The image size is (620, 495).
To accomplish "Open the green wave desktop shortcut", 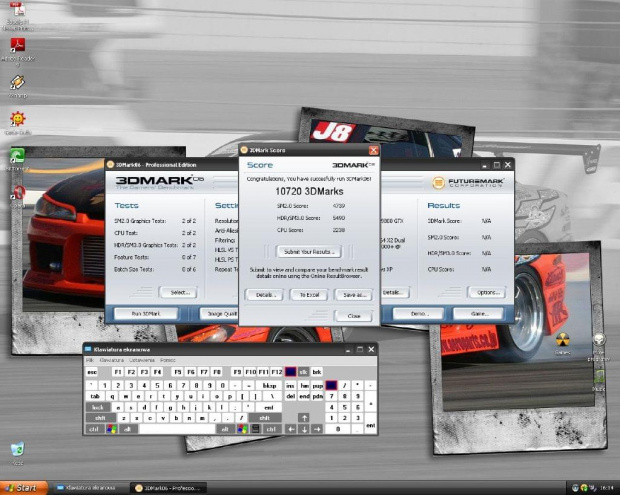I will pyautogui.click(x=17, y=155).
